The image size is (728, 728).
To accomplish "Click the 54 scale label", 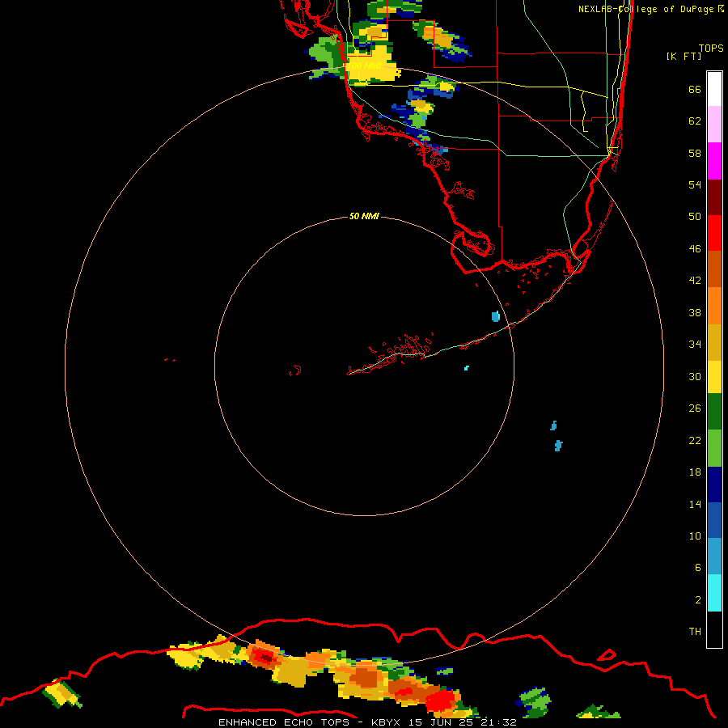I will (695, 184).
